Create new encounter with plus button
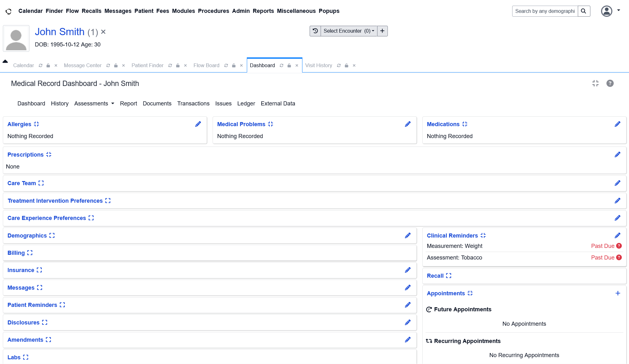 [382, 31]
